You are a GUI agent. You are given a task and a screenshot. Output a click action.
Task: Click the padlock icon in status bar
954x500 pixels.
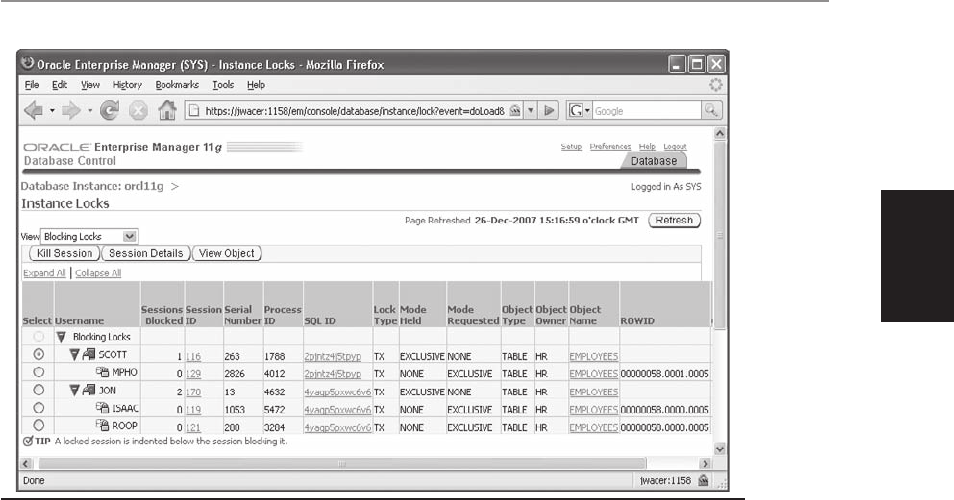pos(703,481)
